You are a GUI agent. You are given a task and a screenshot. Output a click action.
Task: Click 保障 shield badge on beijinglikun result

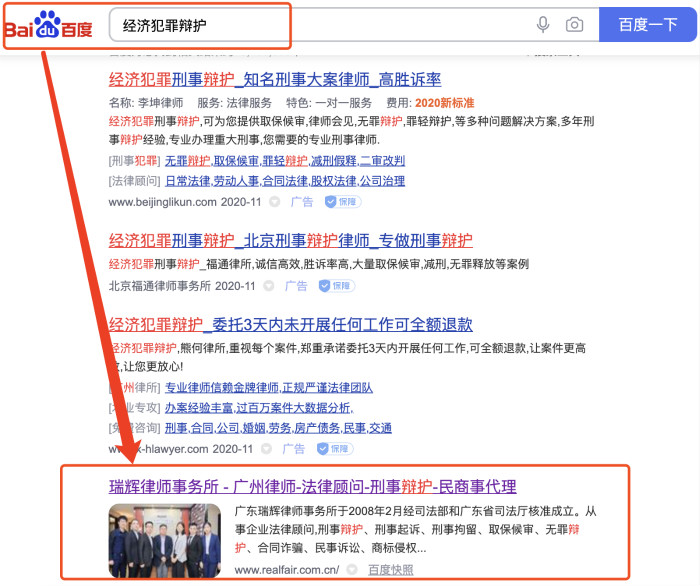click(x=342, y=202)
